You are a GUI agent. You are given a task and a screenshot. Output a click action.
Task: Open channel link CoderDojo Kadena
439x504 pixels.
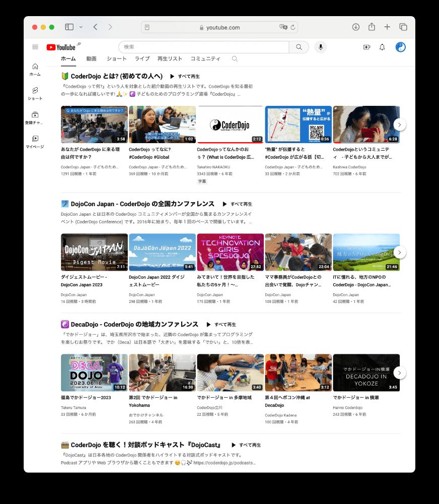[281, 415]
